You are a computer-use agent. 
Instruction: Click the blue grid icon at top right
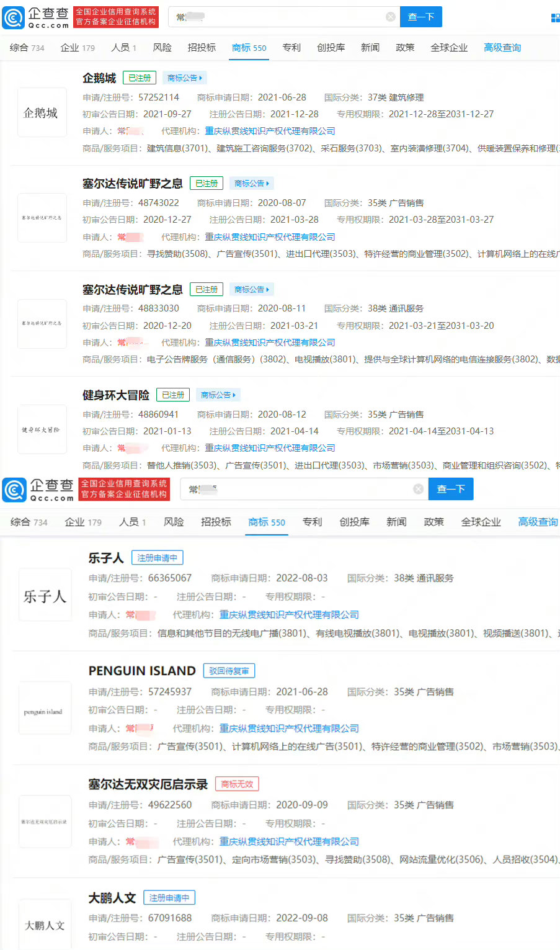pyautogui.click(x=554, y=17)
